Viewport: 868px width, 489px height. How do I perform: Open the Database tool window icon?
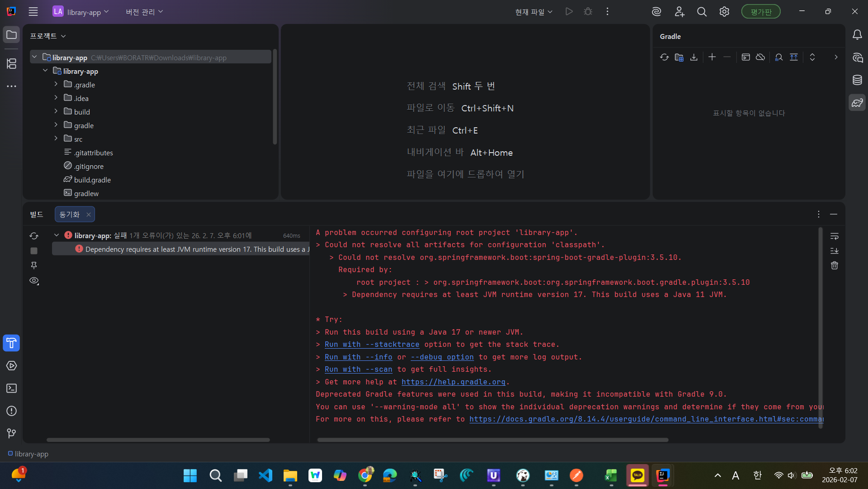point(857,80)
